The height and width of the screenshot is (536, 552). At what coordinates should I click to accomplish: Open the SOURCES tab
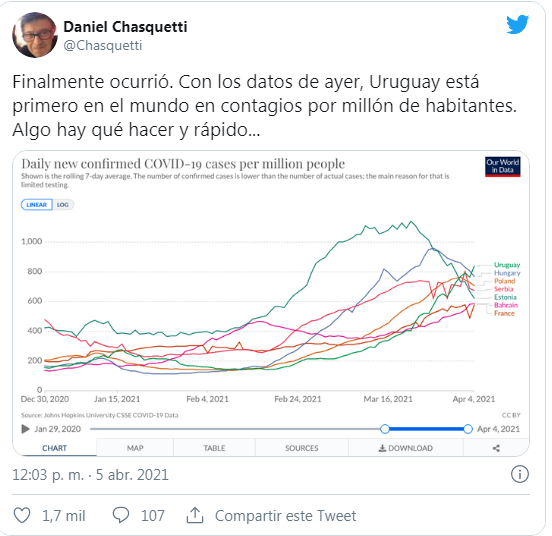pyautogui.click(x=302, y=448)
